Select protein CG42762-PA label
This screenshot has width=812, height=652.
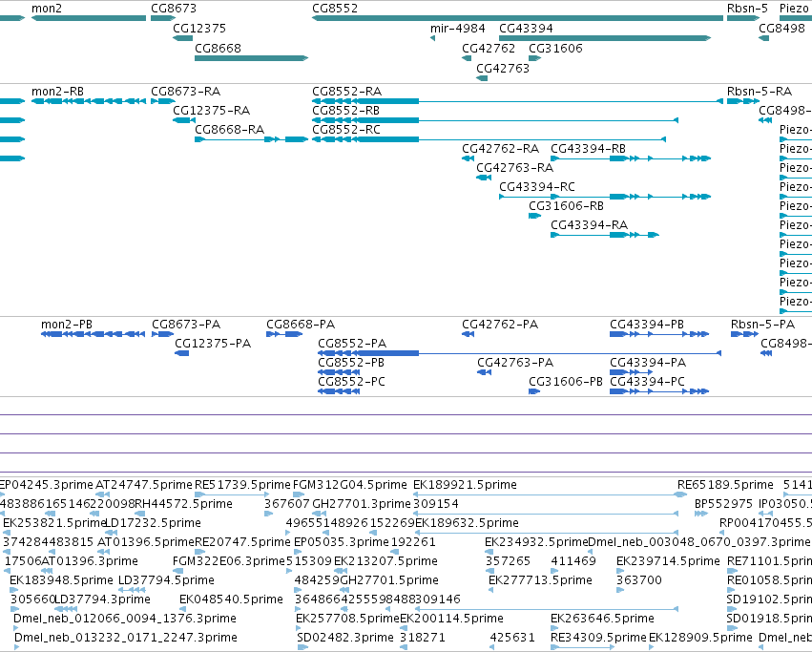click(500, 325)
